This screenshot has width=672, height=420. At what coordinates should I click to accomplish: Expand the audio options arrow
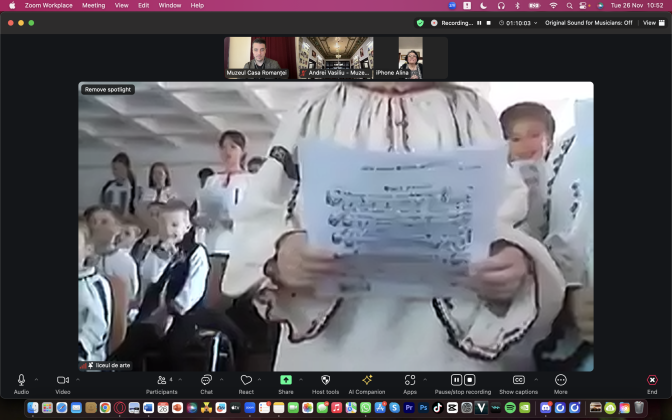tap(36, 379)
